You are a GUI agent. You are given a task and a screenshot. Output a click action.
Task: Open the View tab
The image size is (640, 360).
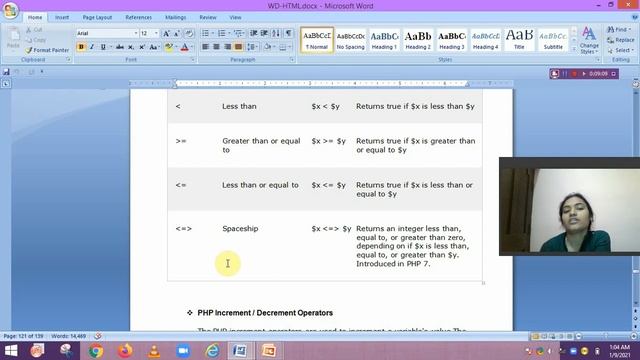(235, 18)
